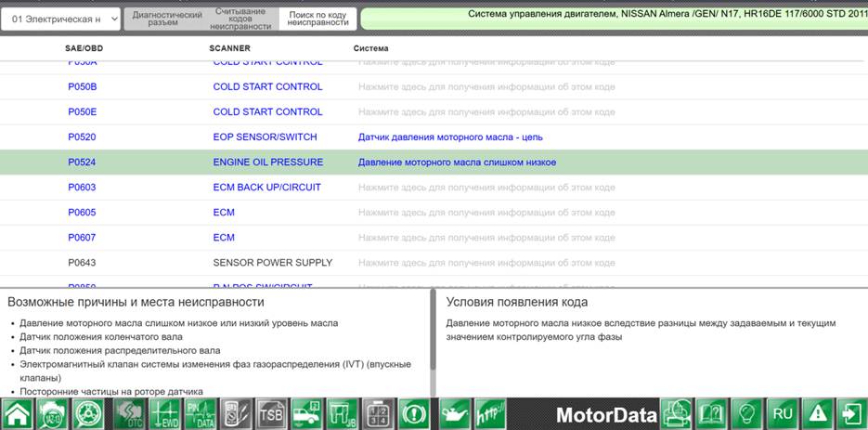868x430 pixels.
Task: Click 'ECM BACK UP/CIRCUIT' scanner text
Action: tap(266, 188)
